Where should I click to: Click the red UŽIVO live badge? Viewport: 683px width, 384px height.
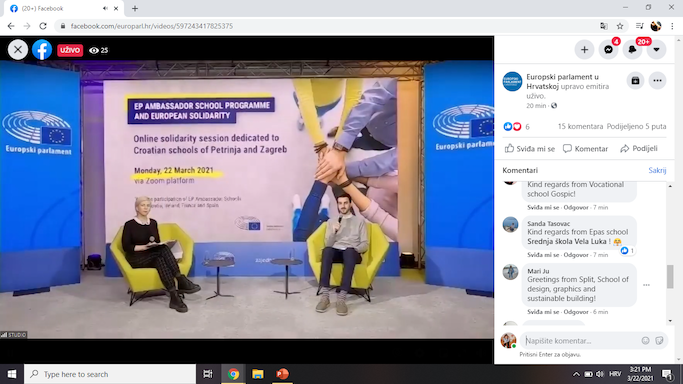coord(70,50)
